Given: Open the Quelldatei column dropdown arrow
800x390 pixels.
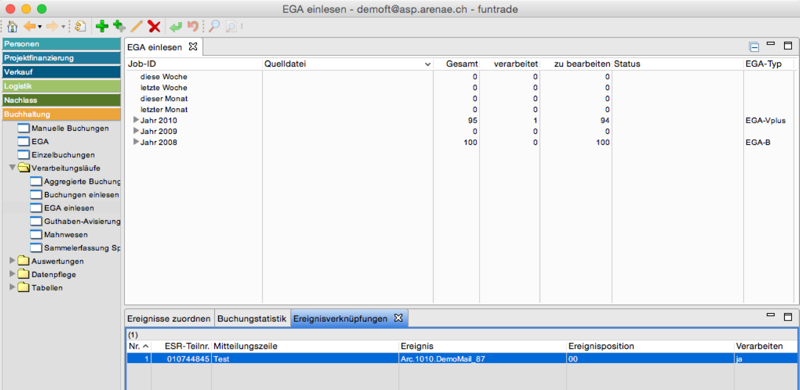Looking at the screenshot, I should 427,64.
